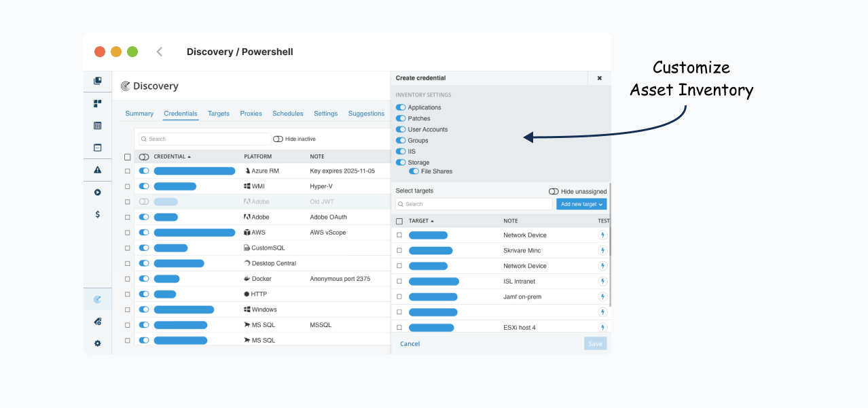Screen dimensions: 868x408
Task: Close the Create credential panel
Action: pos(599,78)
